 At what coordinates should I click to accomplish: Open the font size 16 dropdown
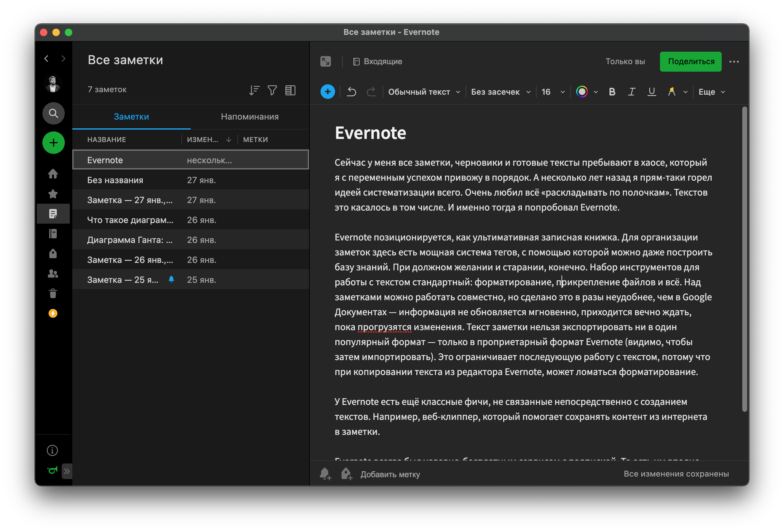[x=552, y=92]
